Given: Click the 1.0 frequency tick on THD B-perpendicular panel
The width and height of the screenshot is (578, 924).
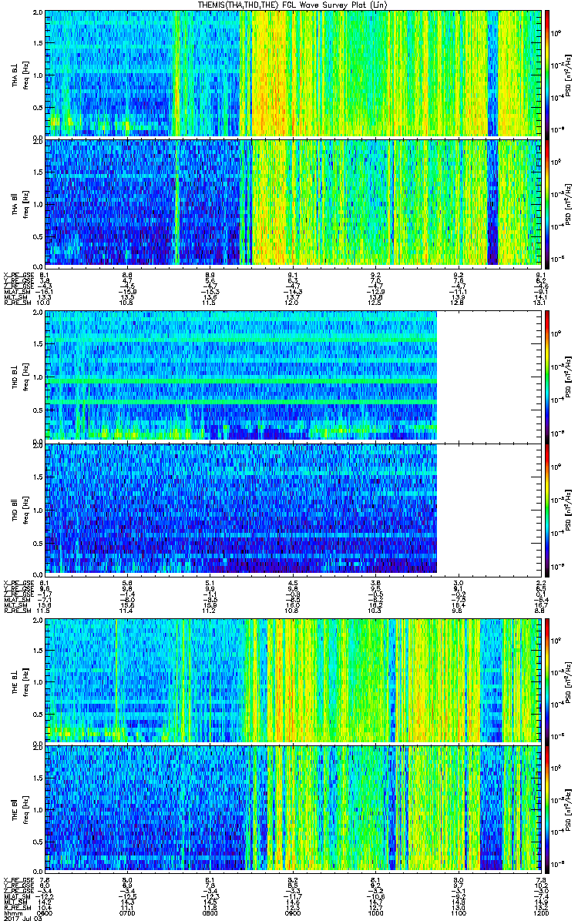Looking at the screenshot, I should point(37,376).
